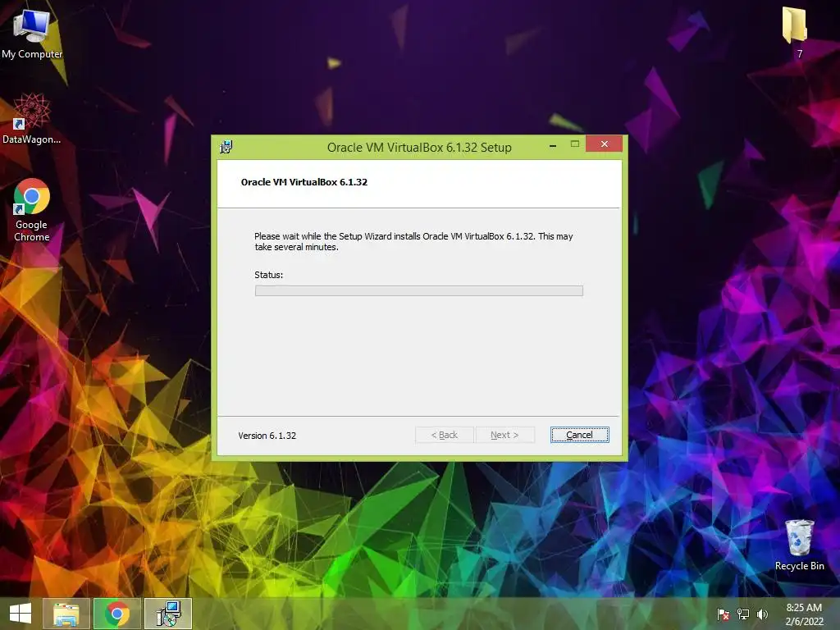Viewport: 840px width, 630px height.
Task: Click the VirtualBox setup title bar icon
Action: (x=226, y=147)
